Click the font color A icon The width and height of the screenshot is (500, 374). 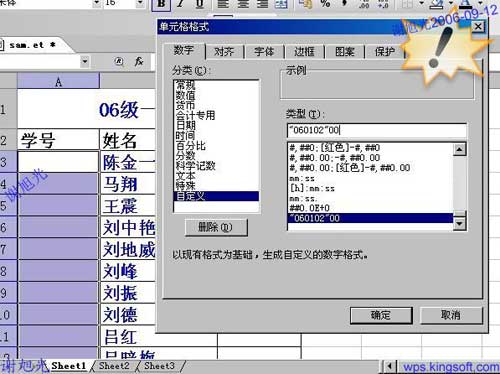coord(466,3)
